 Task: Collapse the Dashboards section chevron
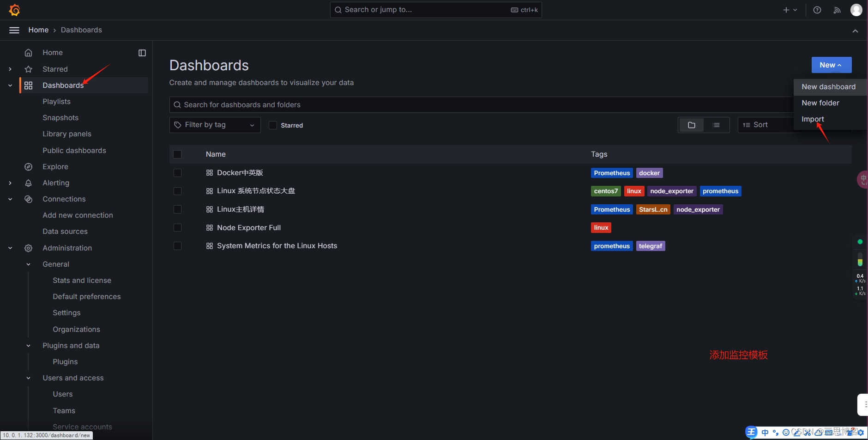coord(10,86)
